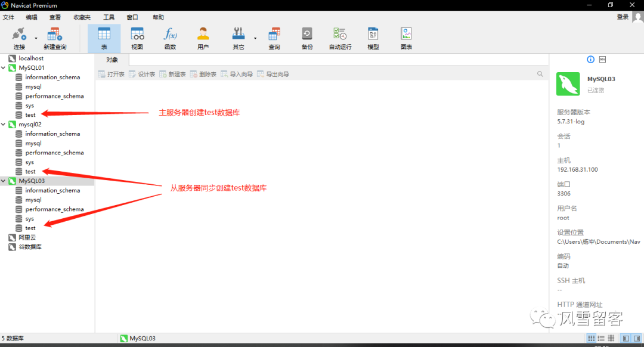Open the User (用户) toolbar icon
The width and height of the screenshot is (644, 347).
(203, 39)
